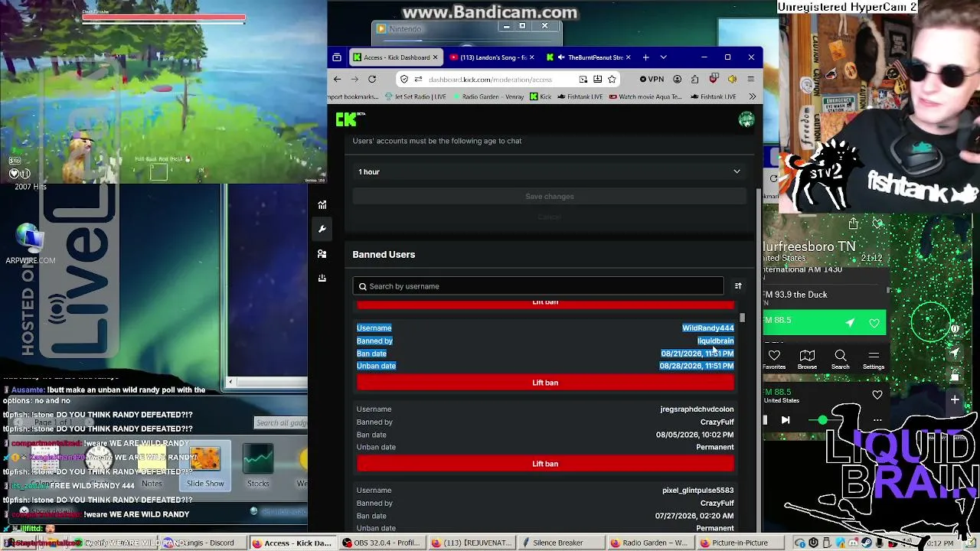Switch to the Access - Kick Dashboard tab
Image resolution: width=980 pixels, height=551 pixels.
click(x=396, y=57)
